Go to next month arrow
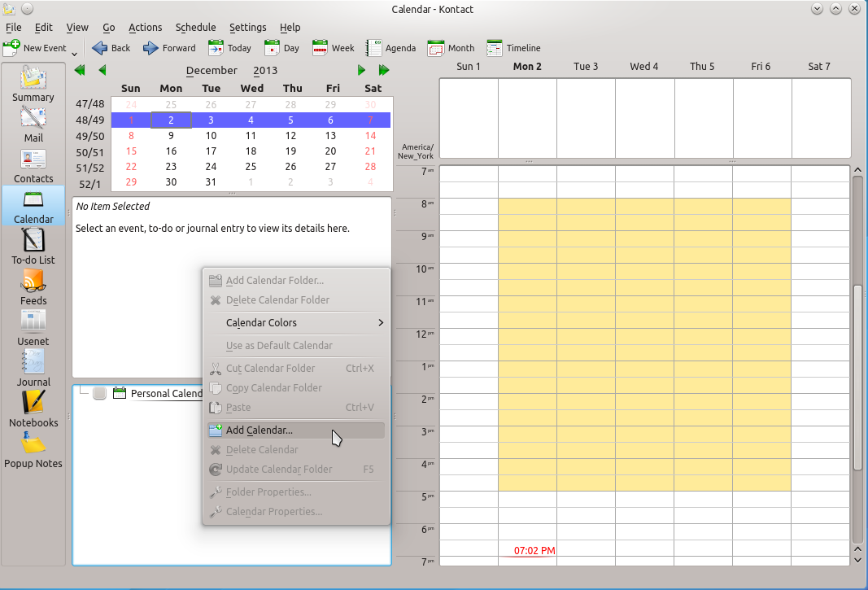868x590 pixels. [361, 70]
